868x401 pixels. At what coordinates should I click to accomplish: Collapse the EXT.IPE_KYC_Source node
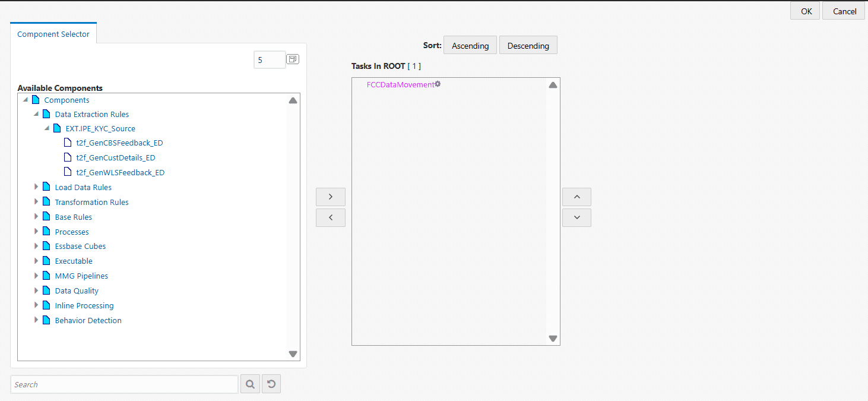(46, 128)
